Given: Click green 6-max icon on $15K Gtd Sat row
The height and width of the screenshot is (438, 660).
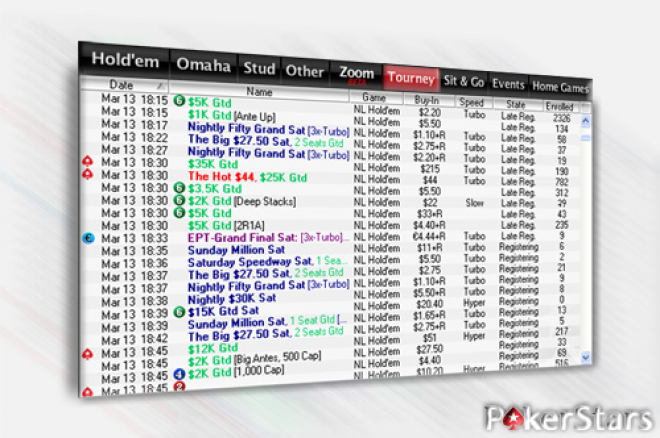Looking at the screenshot, I should coord(179,312).
